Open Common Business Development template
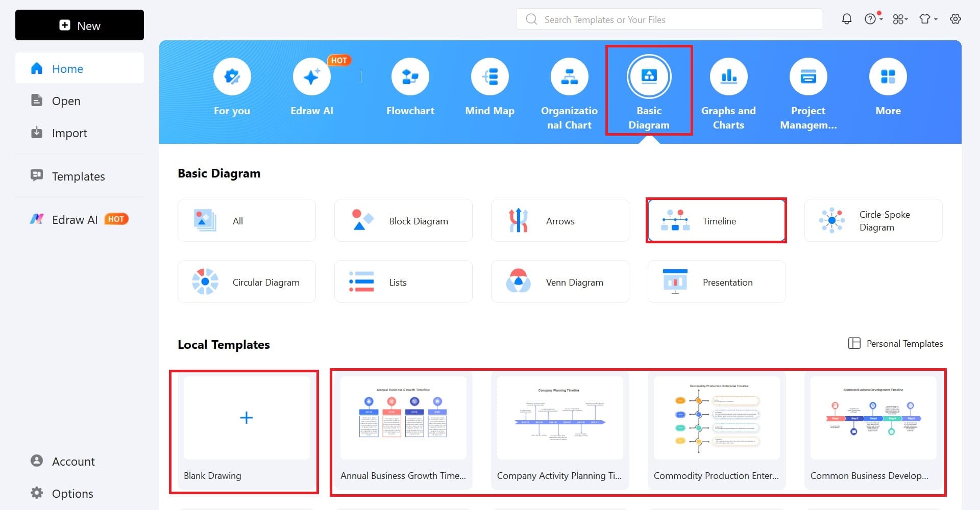This screenshot has width=980, height=510. coord(873,431)
